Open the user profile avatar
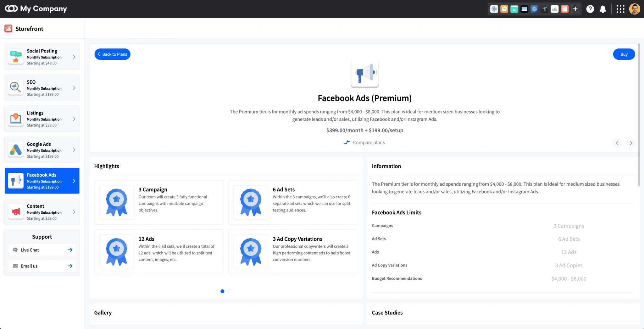The width and height of the screenshot is (644, 329). click(x=635, y=9)
